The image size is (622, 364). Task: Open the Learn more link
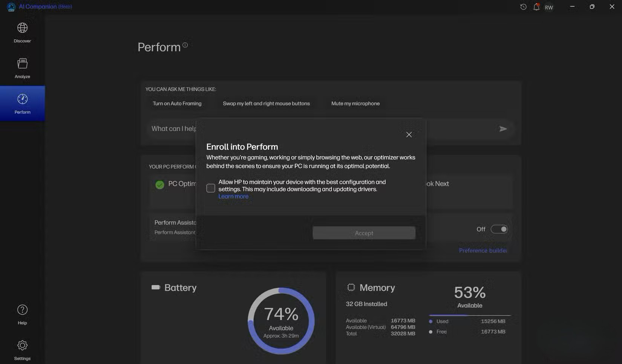[x=233, y=196]
